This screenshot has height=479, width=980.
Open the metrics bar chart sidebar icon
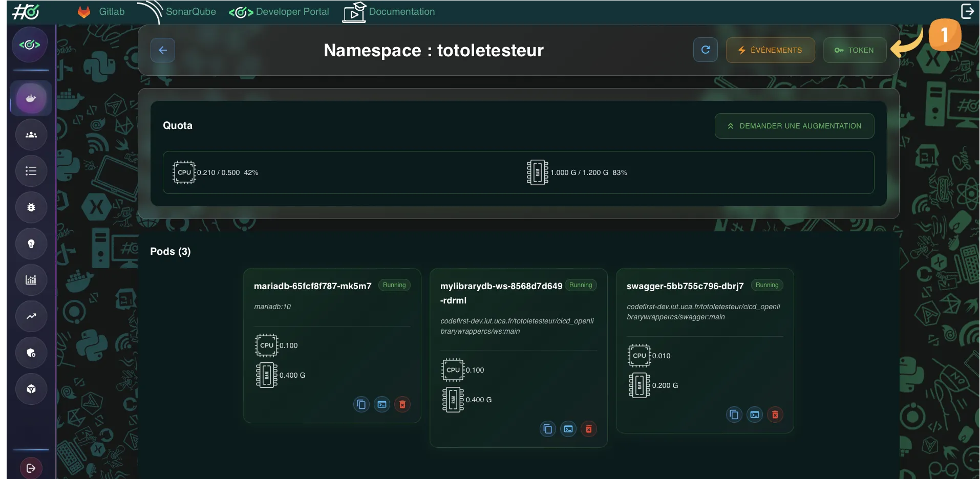pyautogui.click(x=30, y=279)
